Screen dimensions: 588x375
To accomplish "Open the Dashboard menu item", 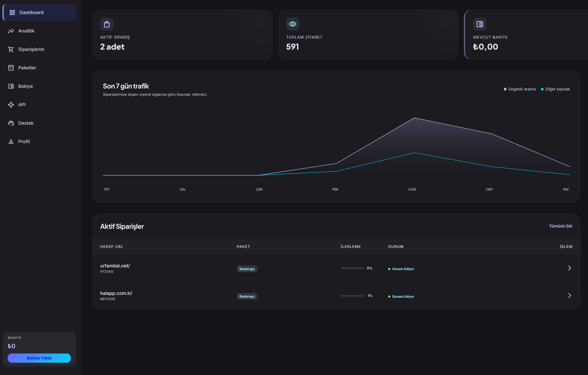I will tap(39, 13).
